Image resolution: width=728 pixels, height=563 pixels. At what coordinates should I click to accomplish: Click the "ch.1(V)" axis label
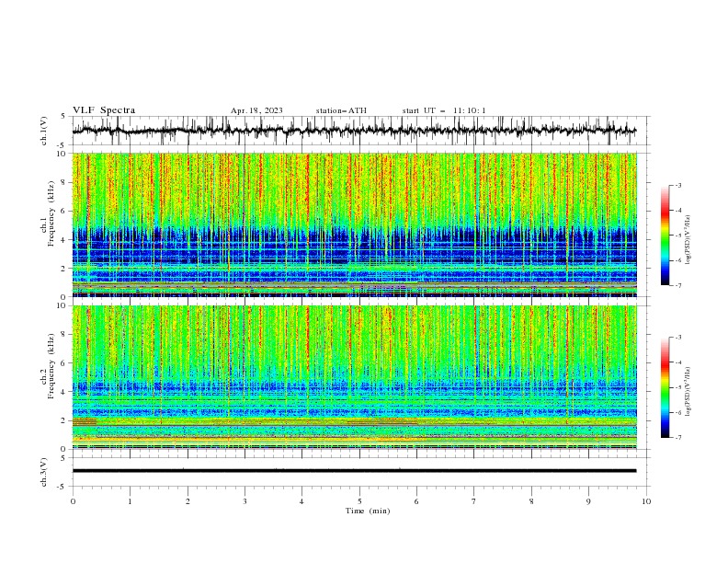click(44, 131)
